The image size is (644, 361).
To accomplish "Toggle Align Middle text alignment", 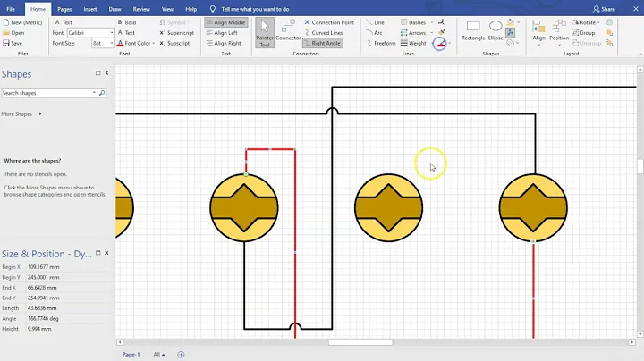I will click(x=226, y=22).
